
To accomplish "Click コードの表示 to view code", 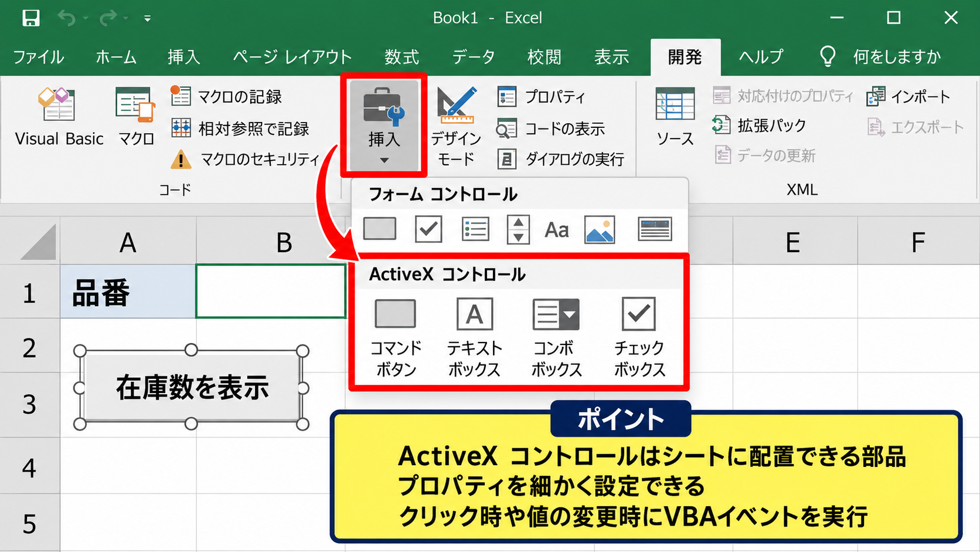I will click(550, 128).
